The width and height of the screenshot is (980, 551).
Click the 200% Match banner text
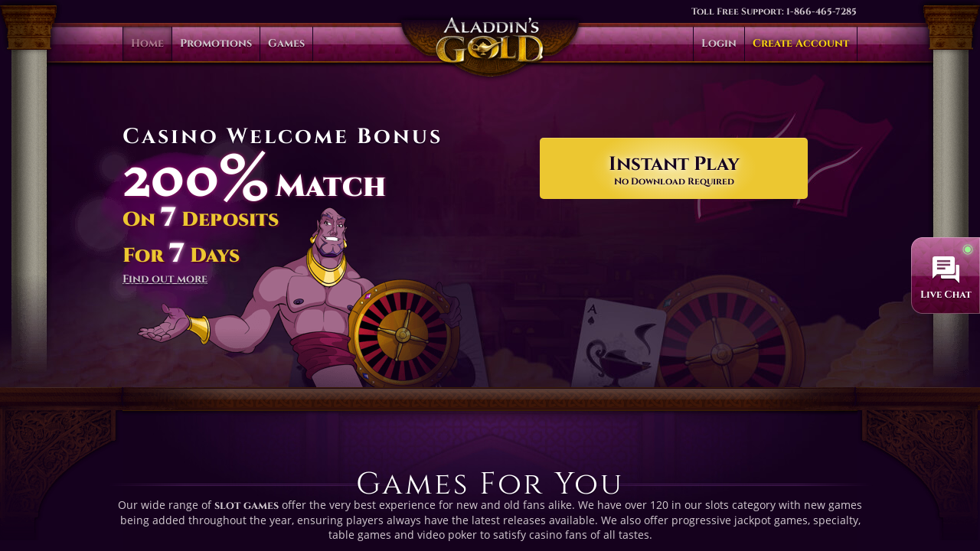pyautogui.click(x=254, y=178)
